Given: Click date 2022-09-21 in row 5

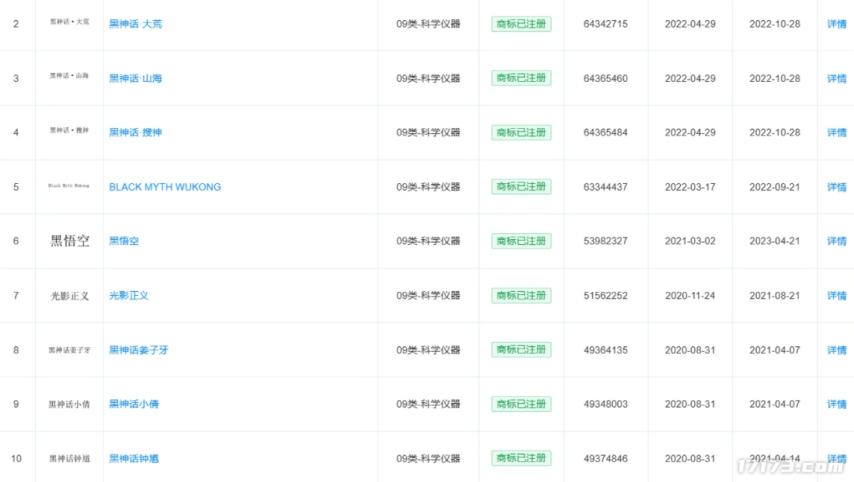Looking at the screenshot, I should 774,187.
